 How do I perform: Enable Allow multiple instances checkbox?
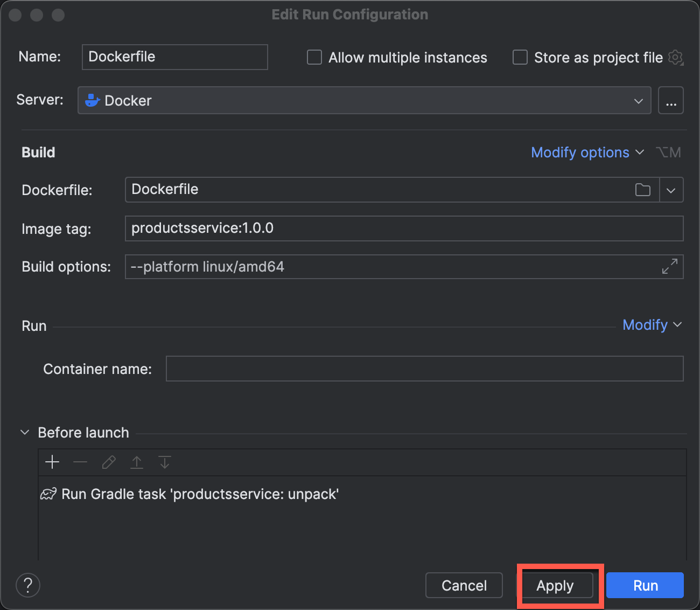314,57
